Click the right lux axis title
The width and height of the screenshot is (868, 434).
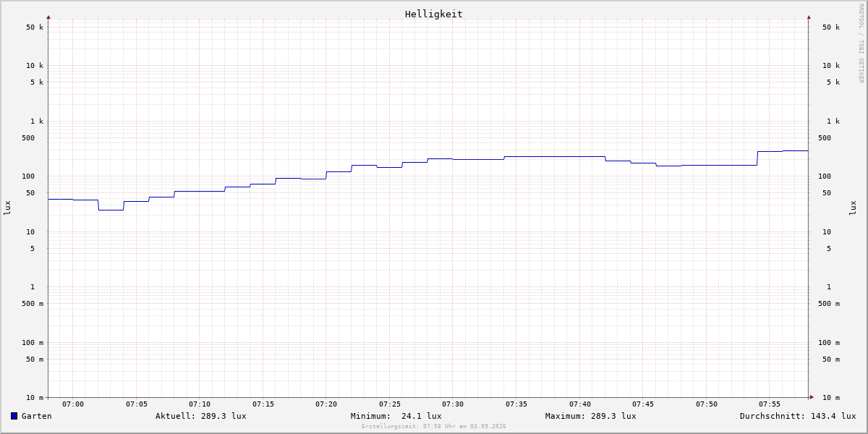point(853,208)
